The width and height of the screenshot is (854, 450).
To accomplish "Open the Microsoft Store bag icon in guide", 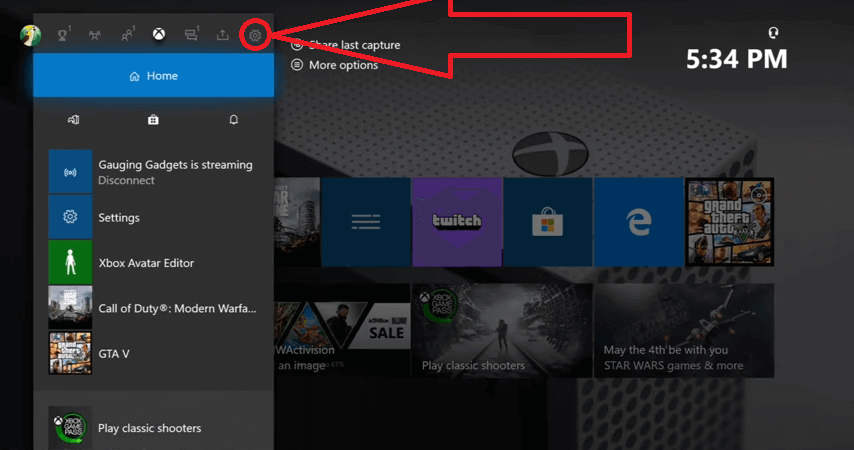I will [x=153, y=120].
